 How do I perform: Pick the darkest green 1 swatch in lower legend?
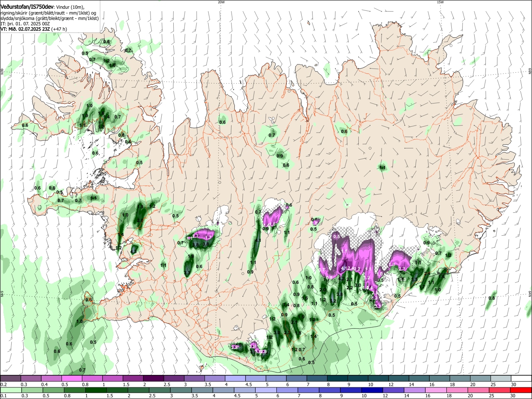pos(96,390)
